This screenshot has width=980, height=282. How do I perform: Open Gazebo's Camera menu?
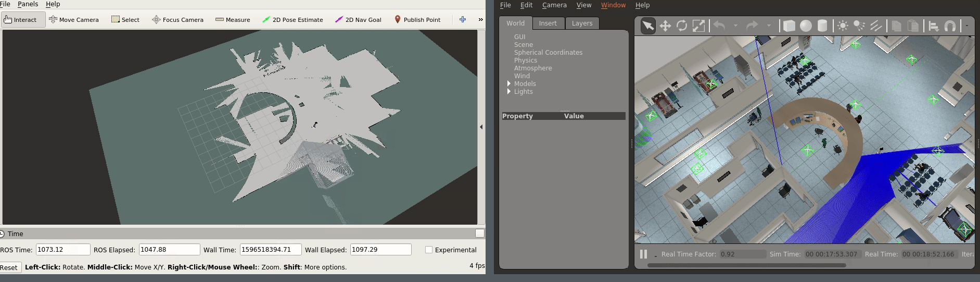[x=554, y=5]
